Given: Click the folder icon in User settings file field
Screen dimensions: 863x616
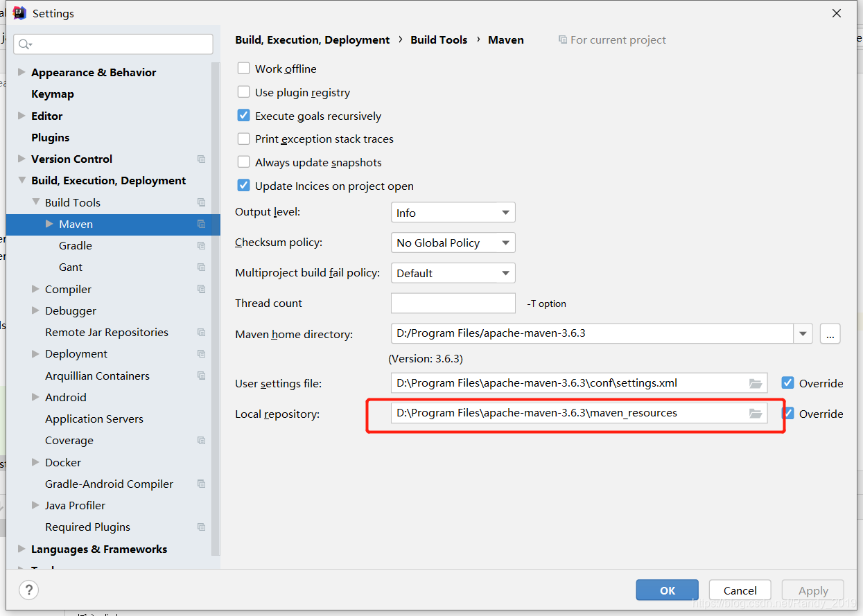Looking at the screenshot, I should pyautogui.click(x=756, y=383).
